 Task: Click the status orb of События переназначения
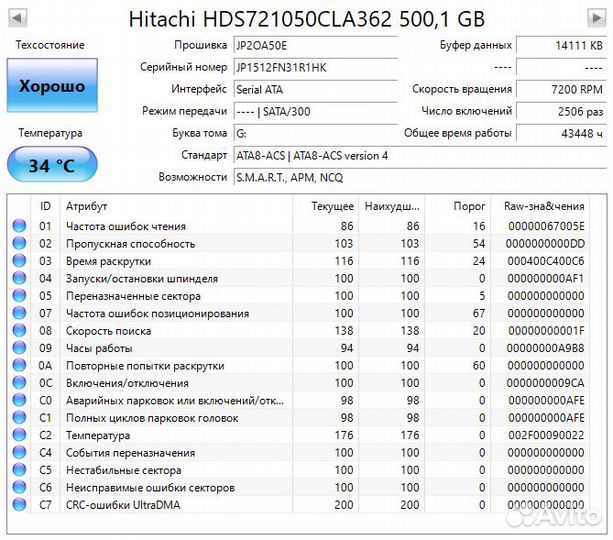click(19, 452)
